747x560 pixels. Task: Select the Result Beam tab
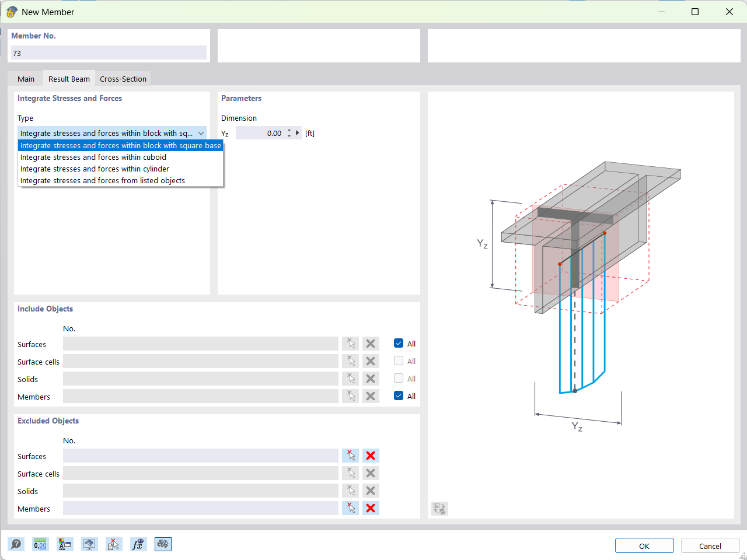point(69,79)
